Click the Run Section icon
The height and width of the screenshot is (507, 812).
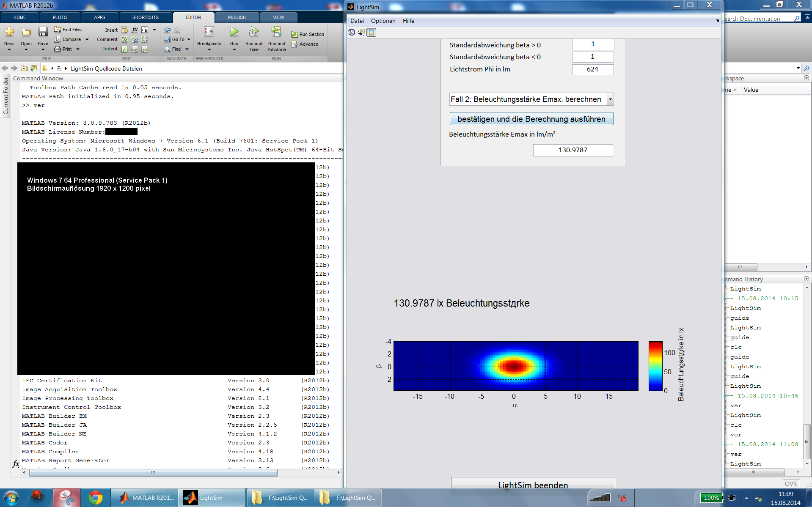(295, 34)
